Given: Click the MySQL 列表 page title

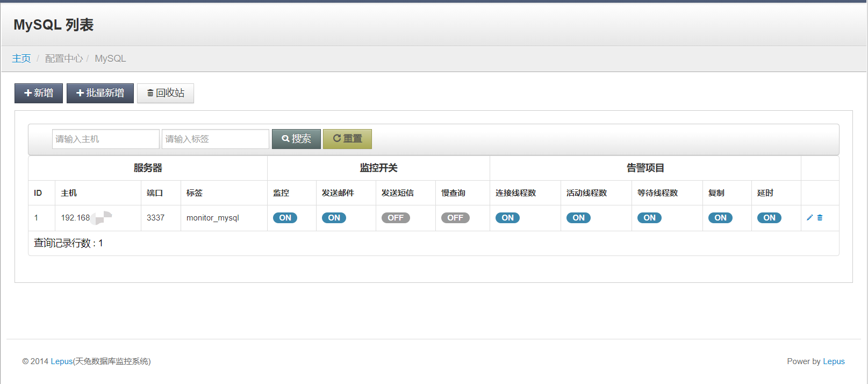Looking at the screenshot, I should click(54, 25).
